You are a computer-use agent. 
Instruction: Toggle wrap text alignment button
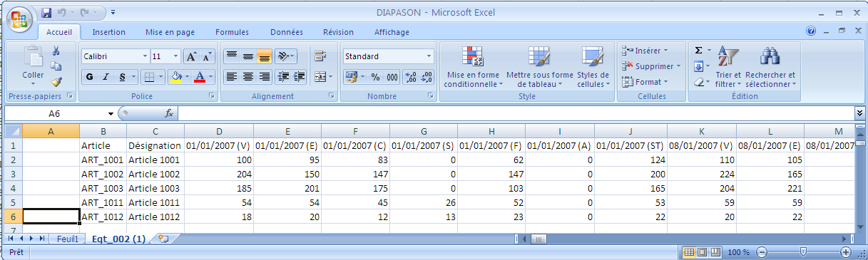pyautogui.click(x=320, y=56)
